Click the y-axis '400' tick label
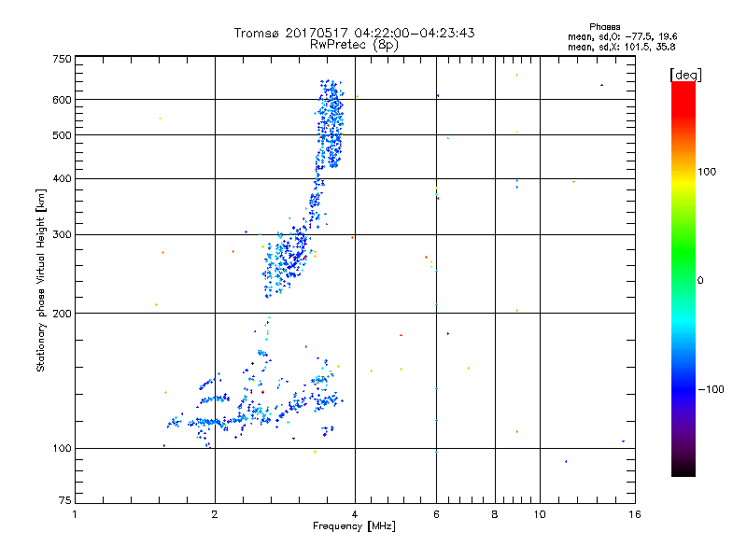Screen dimensions: 747x560 click(x=62, y=178)
